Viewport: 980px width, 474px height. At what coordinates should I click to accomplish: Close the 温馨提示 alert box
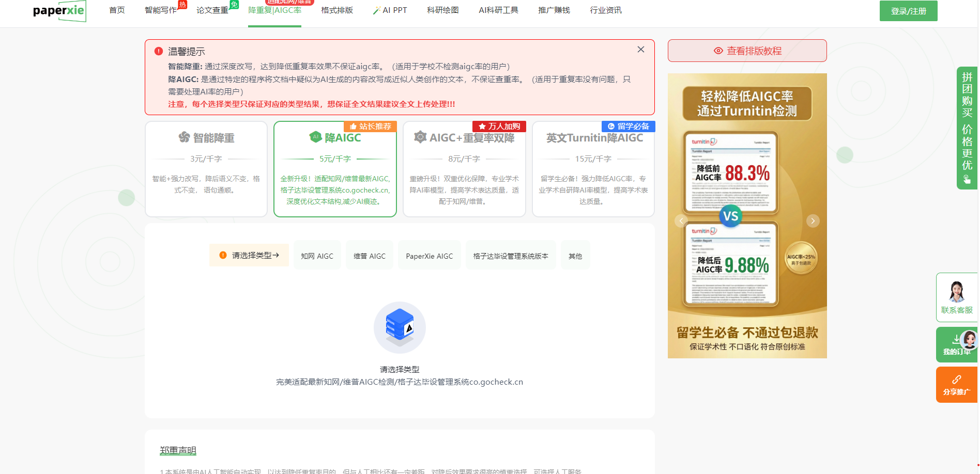coord(641,50)
